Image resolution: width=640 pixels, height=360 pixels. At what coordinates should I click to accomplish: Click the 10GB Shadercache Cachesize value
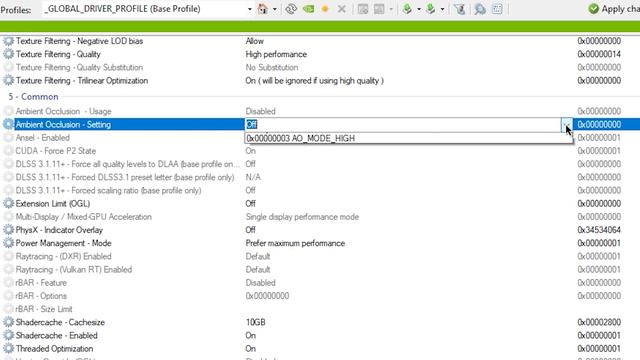(255, 322)
